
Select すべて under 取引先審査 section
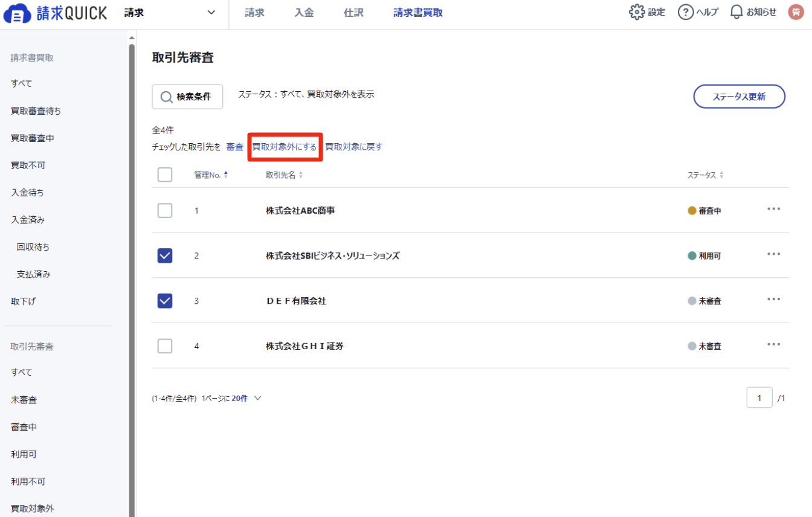point(22,373)
